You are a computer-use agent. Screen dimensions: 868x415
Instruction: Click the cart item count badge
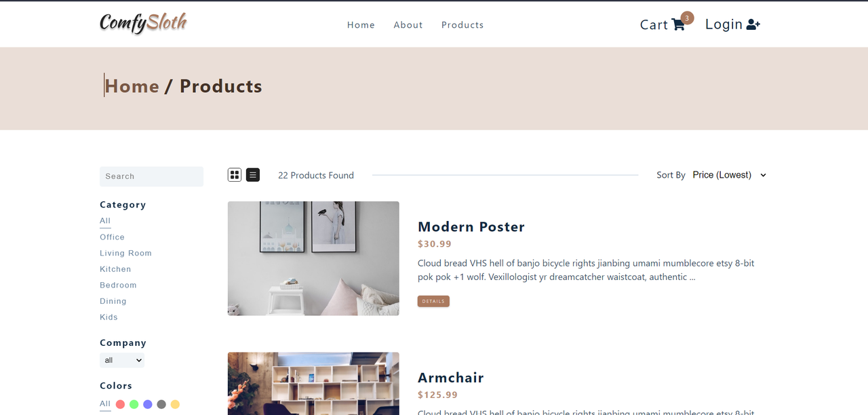pos(687,18)
